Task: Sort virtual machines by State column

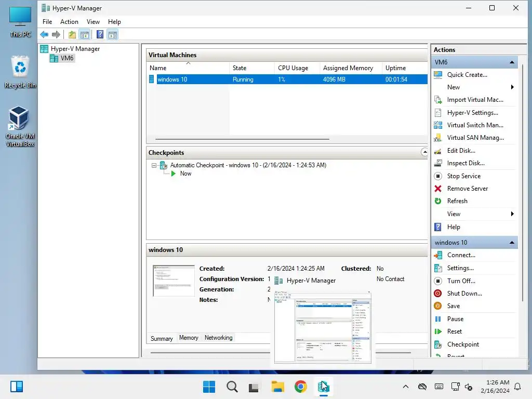Action: point(252,68)
